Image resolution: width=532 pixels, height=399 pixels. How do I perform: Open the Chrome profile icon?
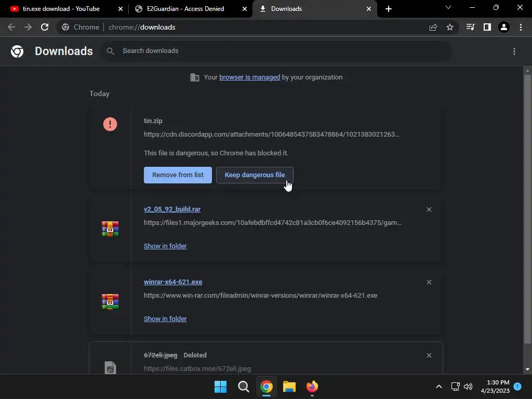[504, 27]
